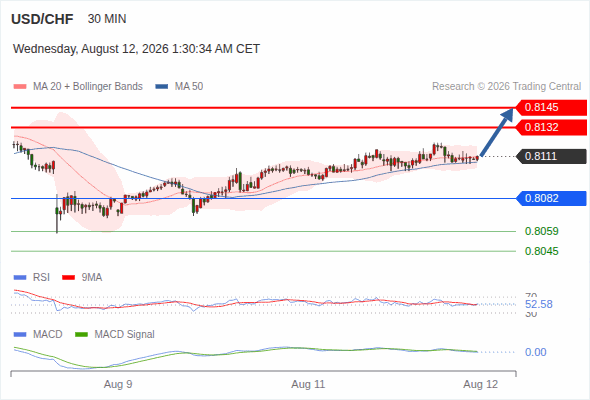Select the 30 MIN timeframe label
Viewport: 590px width, 400px height.
coord(107,19)
